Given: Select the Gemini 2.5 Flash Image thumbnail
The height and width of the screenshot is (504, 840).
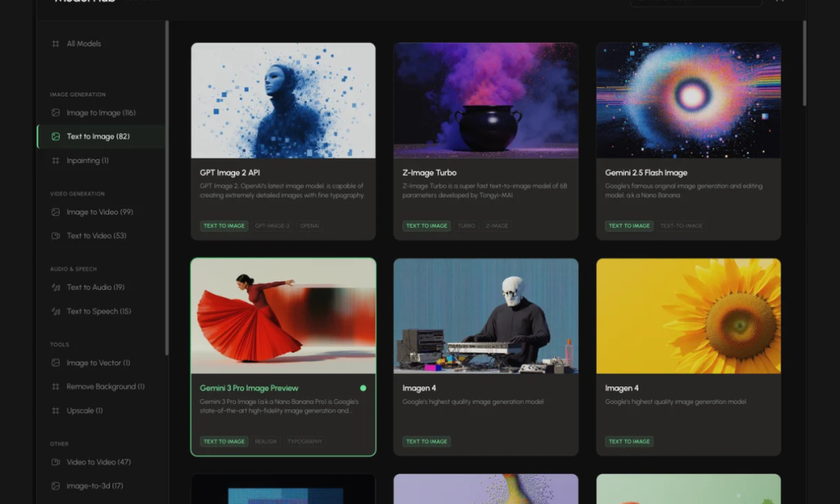Looking at the screenshot, I should point(689,101).
